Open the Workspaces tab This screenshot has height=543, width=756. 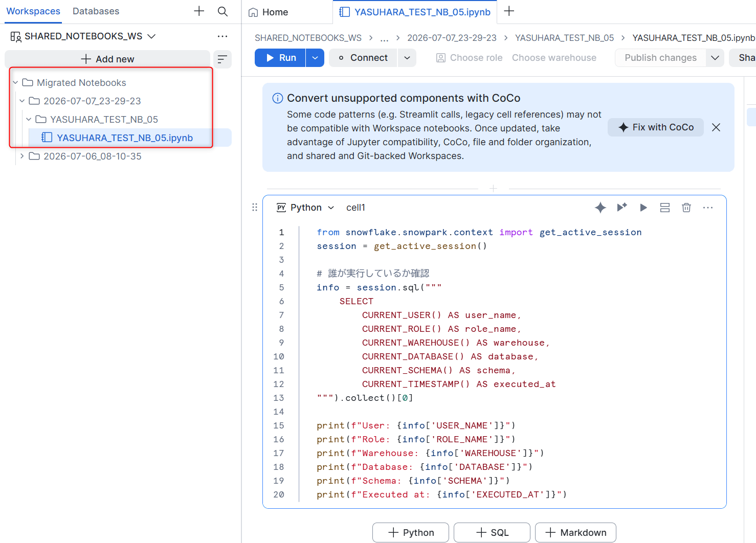tap(33, 11)
